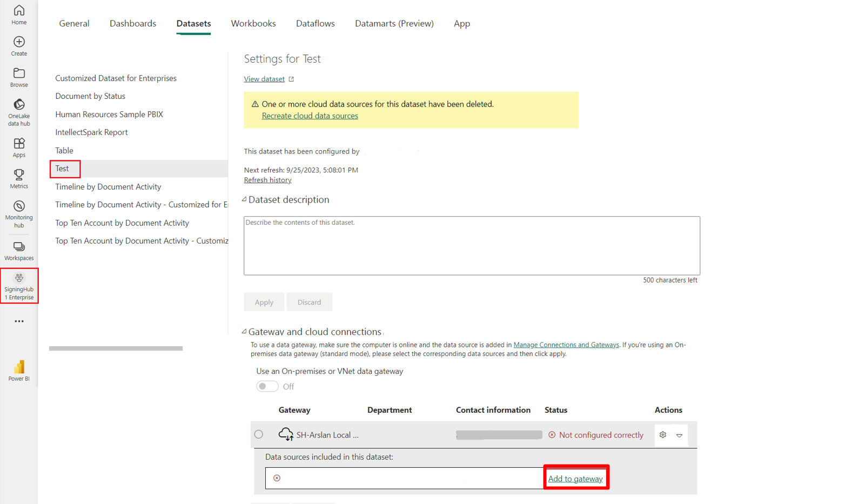Image resolution: width=852 pixels, height=504 pixels.
Task: Collapse the Dataset description section
Action: [x=244, y=199]
